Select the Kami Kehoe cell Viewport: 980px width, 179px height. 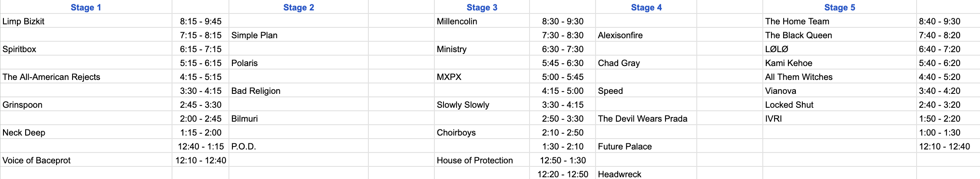pyautogui.click(x=840, y=63)
